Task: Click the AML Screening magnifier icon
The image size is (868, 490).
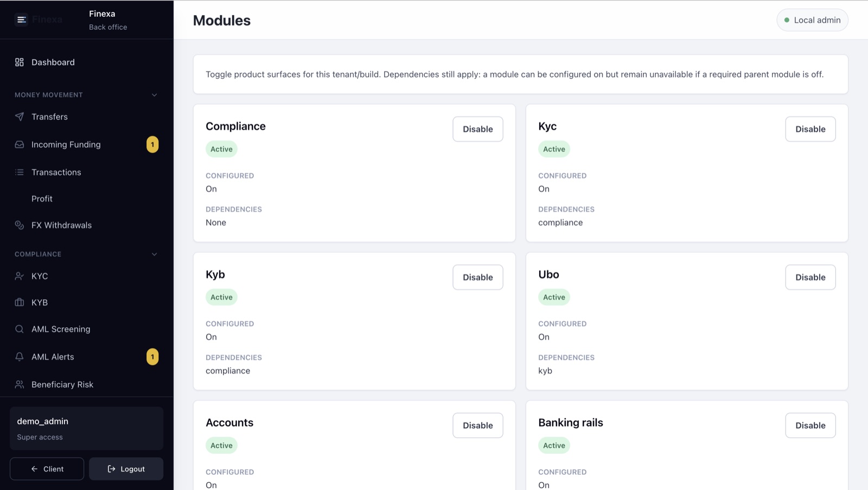Action: 20,329
